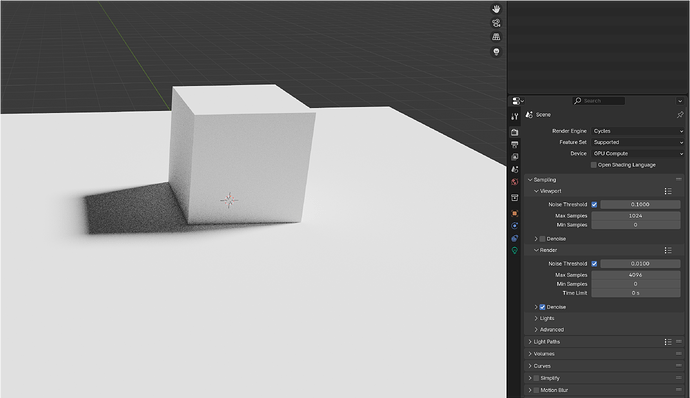Click Render Noise Threshold value 0.0100
This screenshot has height=398, width=690.
(640, 263)
